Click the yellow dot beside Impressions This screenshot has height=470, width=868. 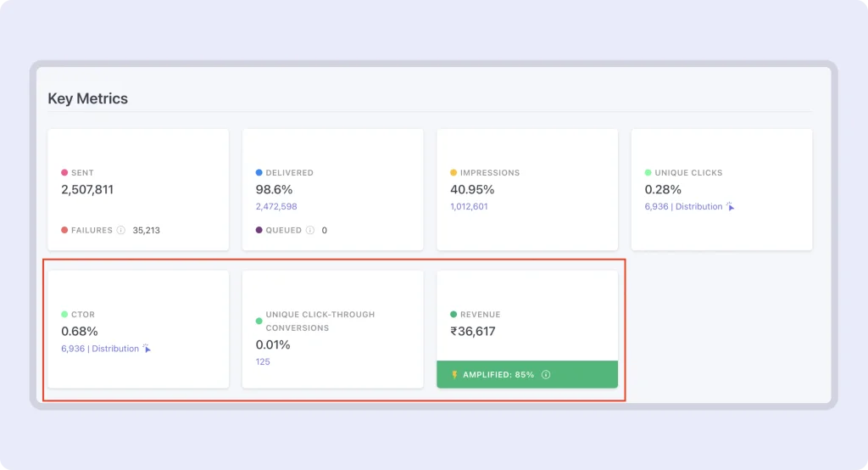(x=453, y=172)
